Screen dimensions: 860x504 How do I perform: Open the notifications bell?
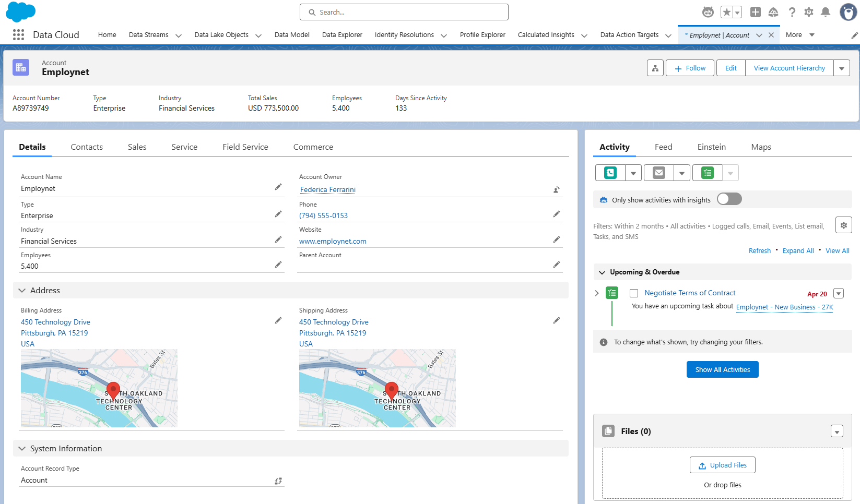pyautogui.click(x=826, y=12)
